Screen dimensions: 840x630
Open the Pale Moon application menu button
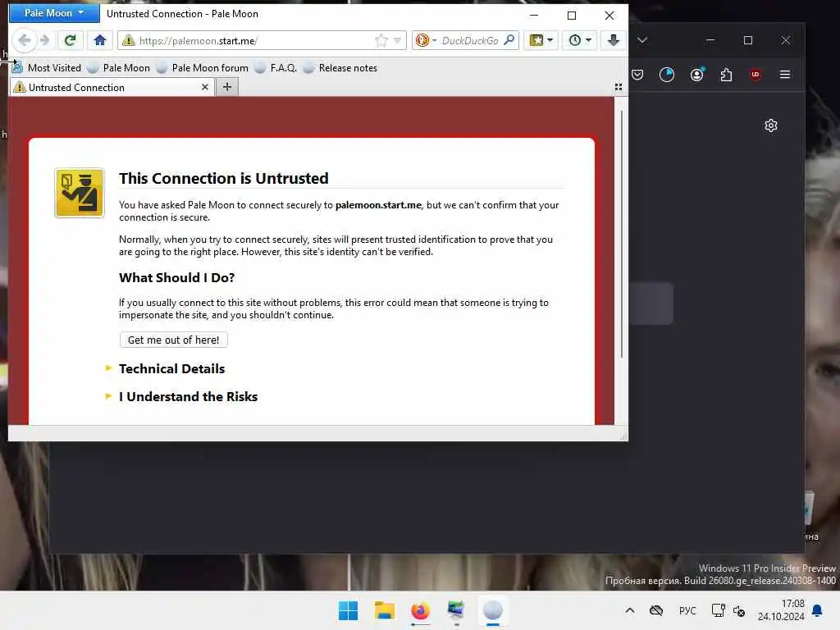54,13
